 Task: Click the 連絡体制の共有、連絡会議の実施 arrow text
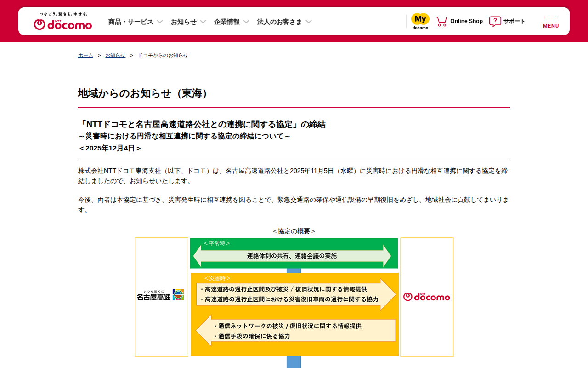pyautogui.click(x=292, y=256)
